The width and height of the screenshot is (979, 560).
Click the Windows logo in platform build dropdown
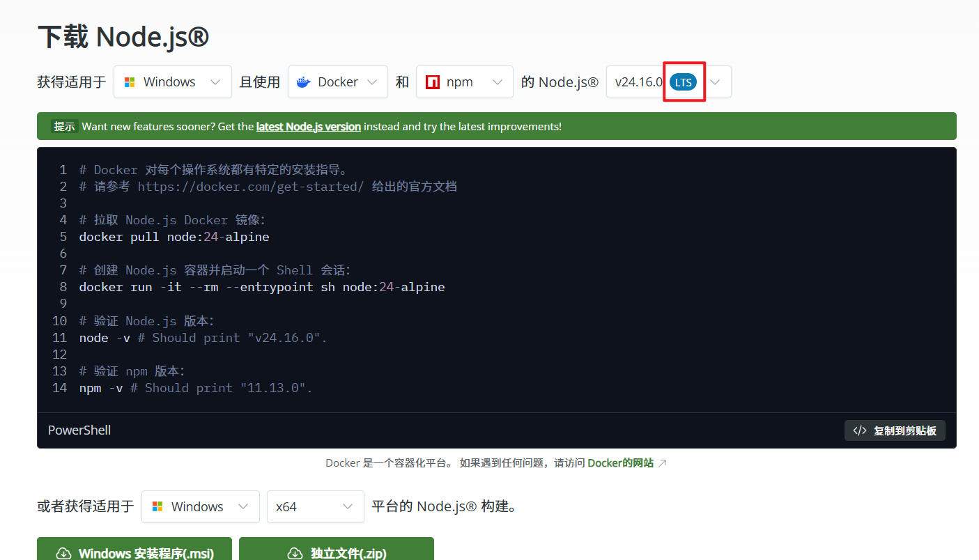(157, 506)
